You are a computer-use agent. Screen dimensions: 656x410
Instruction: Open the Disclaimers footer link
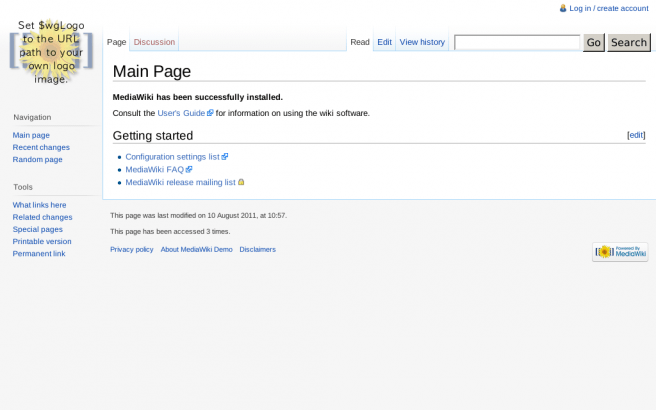click(x=258, y=249)
